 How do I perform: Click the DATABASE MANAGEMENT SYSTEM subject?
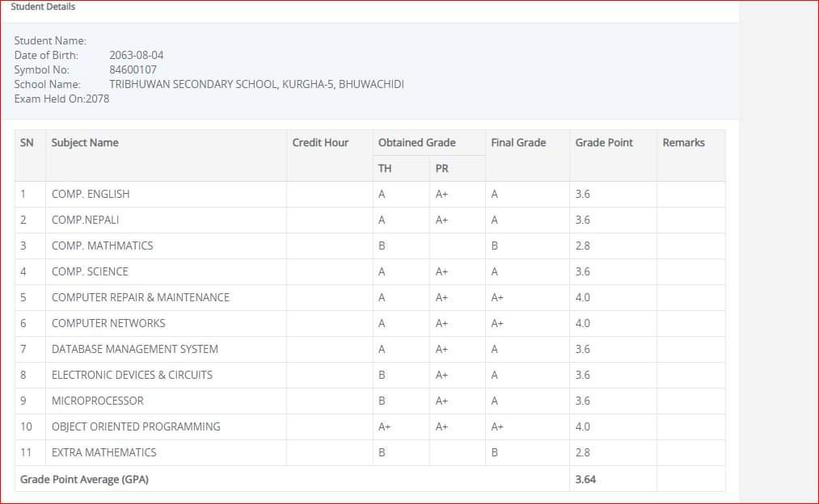pyautogui.click(x=134, y=350)
